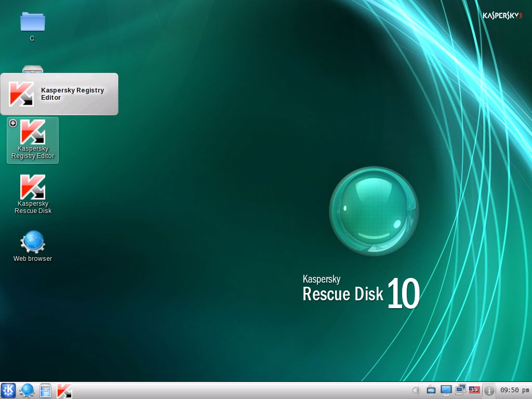Open the device notifier tray icon
This screenshot has height=399, width=532.
[431, 390]
